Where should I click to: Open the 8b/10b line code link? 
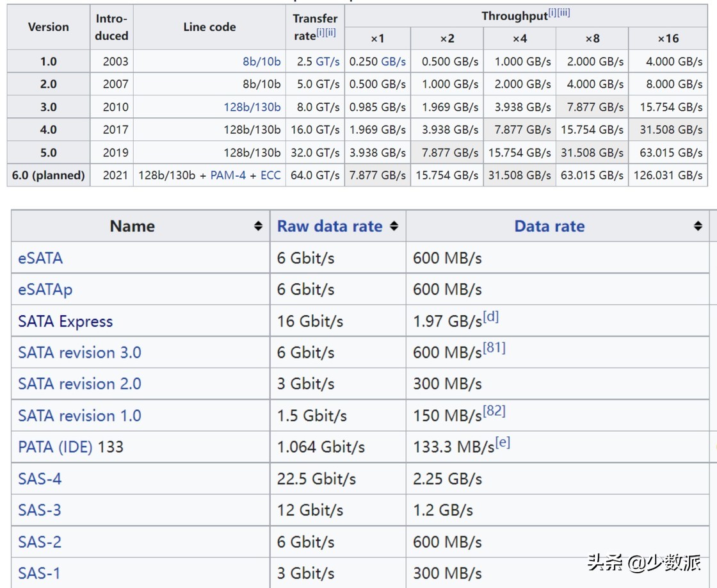(x=261, y=61)
